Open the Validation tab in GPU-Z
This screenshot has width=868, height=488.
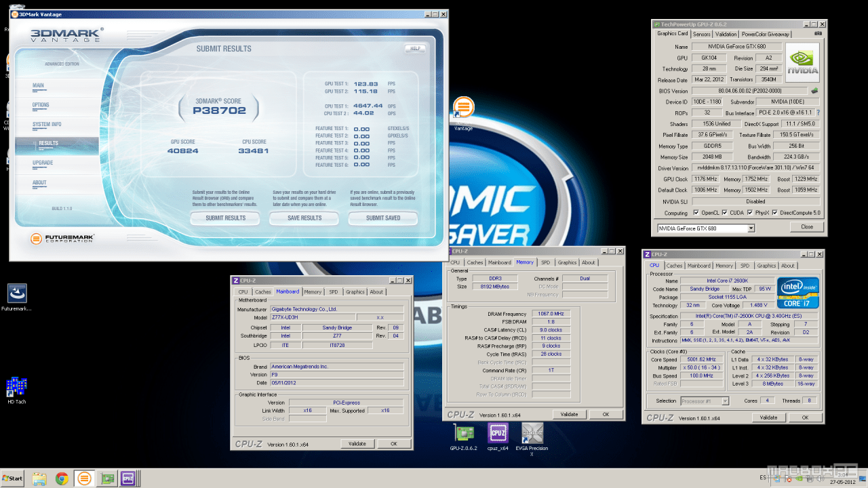[726, 34]
